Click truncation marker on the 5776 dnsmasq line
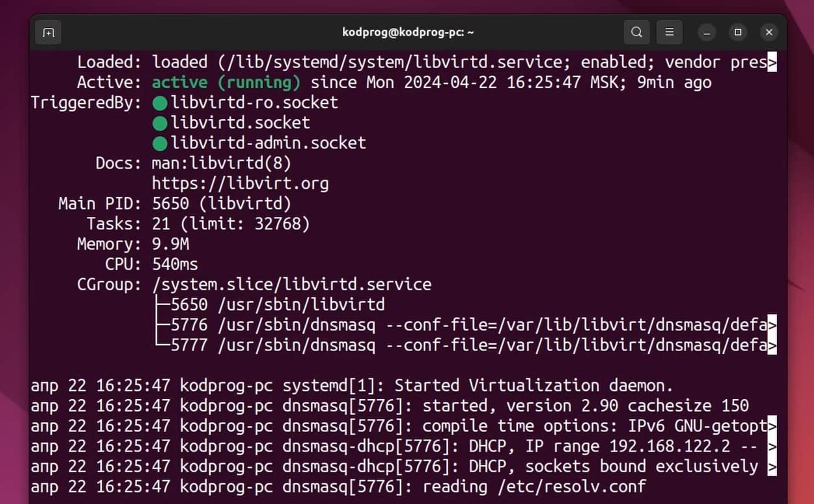The width and height of the screenshot is (814, 504). point(772,325)
